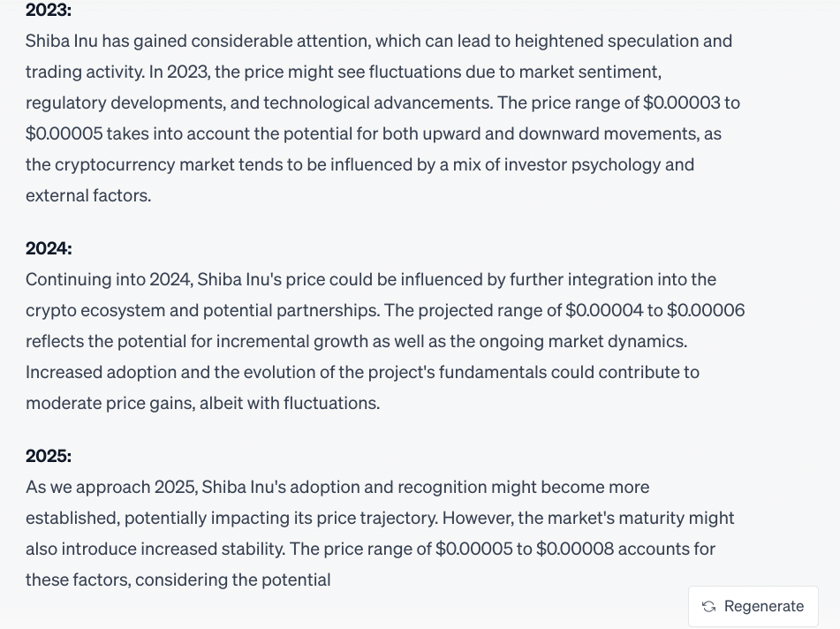Viewport: 840px width, 629px height.
Task: Click the $0.00004 price in the 2024 paragraph
Action: [604, 310]
